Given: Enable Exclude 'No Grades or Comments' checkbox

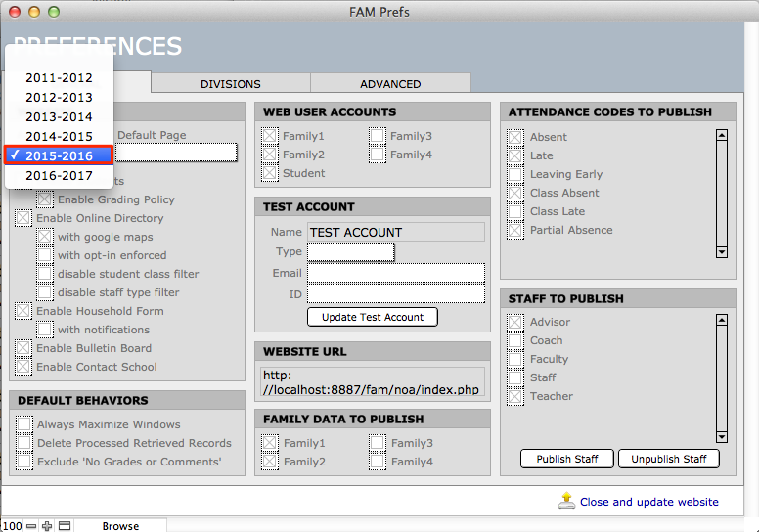Looking at the screenshot, I should click(x=24, y=462).
